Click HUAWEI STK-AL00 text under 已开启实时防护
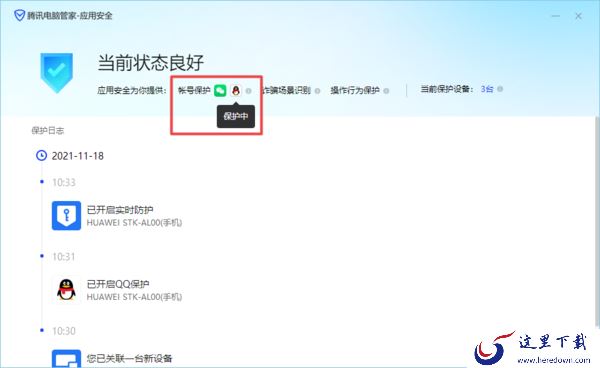The width and height of the screenshot is (600, 368). [x=134, y=223]
